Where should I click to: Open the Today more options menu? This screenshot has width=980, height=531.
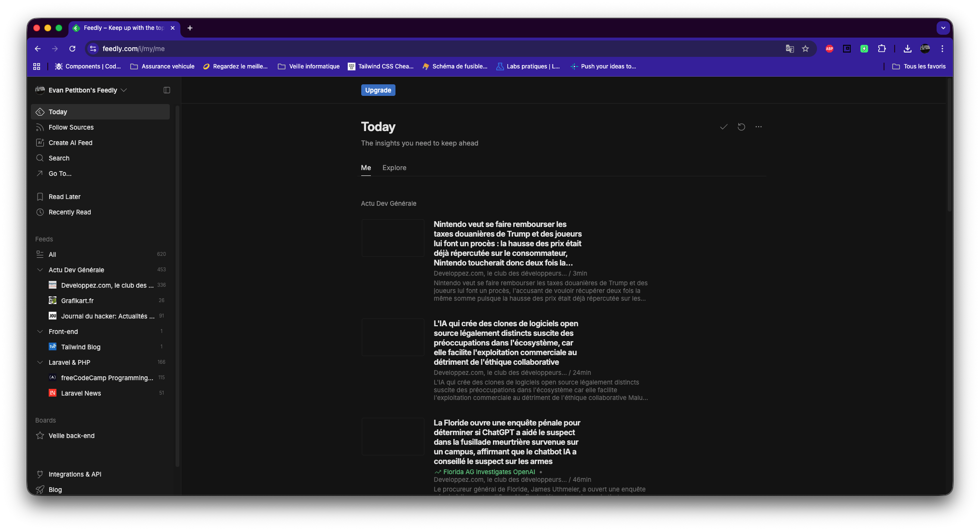point(759,127)
